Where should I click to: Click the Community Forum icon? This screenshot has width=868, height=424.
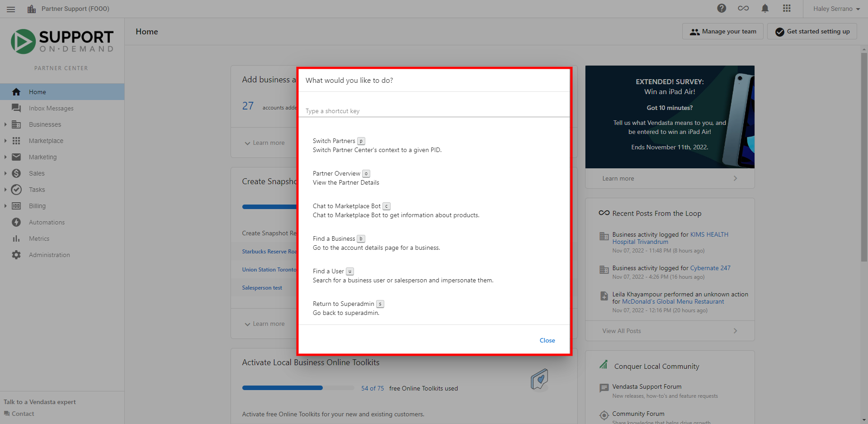tap(604, 415)
